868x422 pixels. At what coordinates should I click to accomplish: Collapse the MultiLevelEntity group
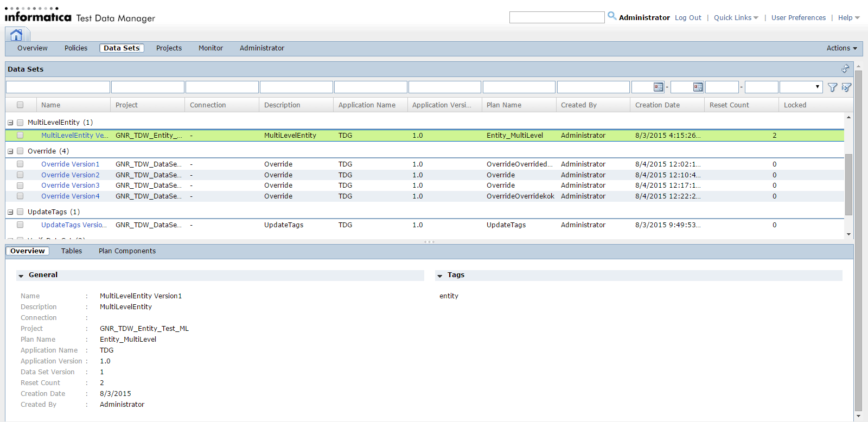(x=10, y=123)
